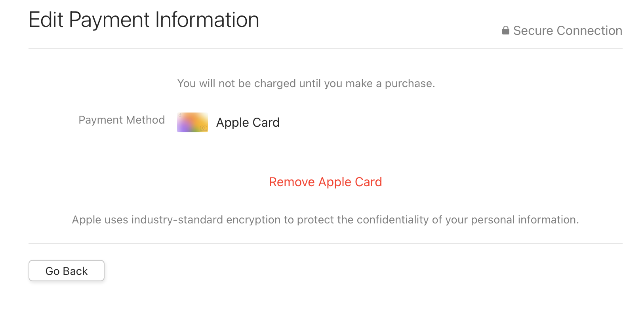This screenshot has height=309, width=644.
Task: Select the Apple Card name text
Action: pos(248,123)
